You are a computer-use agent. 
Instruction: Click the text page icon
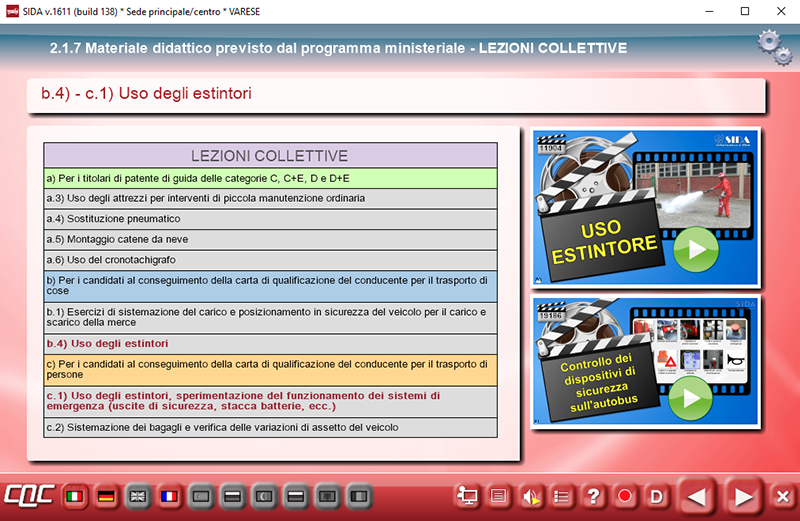(499, 495)
